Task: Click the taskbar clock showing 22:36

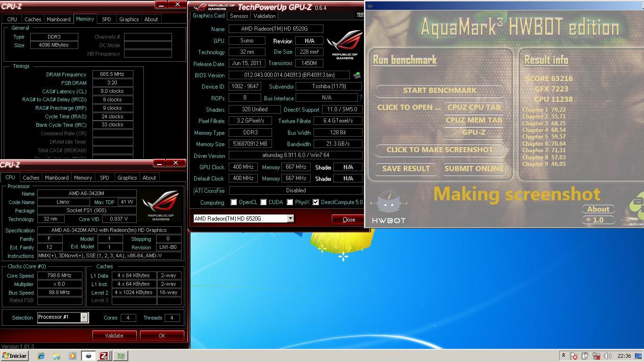Action: pyautogui.click(x=624, y=356)
